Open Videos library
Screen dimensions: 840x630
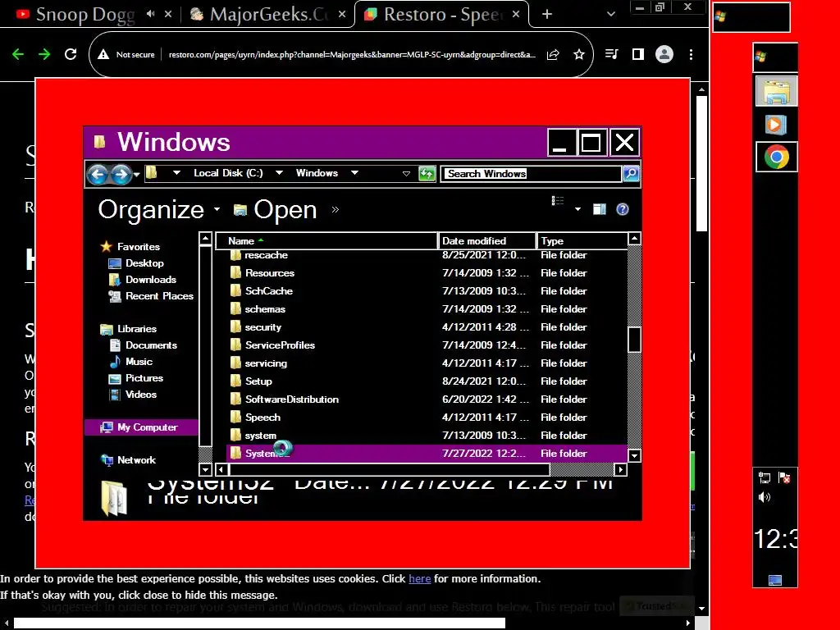141,395
